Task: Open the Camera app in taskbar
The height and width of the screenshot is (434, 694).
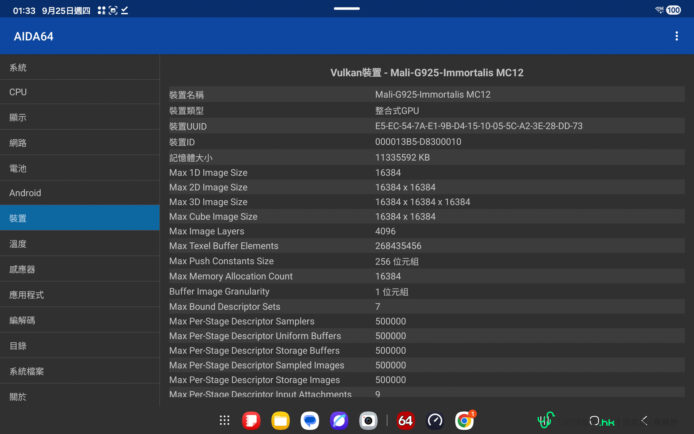Action: click(368, 420)
